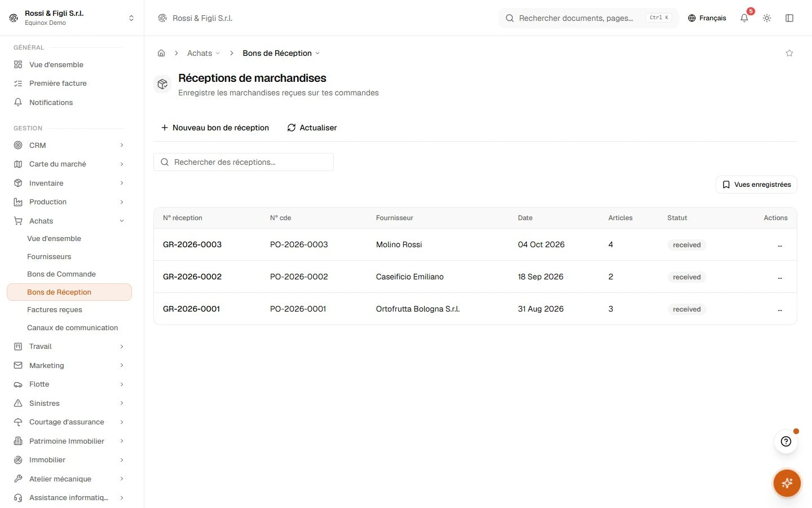Image resolution: width=812 pixels, height=508 pixels.
Task: Mark this page as favorite with the star icon
Action: [x=789, y=53]
